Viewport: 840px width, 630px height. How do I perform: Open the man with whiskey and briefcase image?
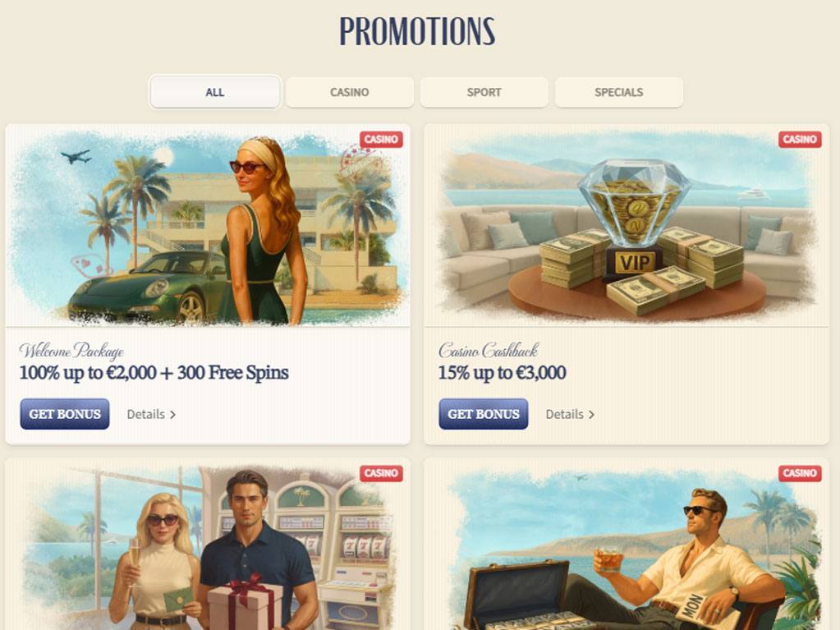click(627, 545)
